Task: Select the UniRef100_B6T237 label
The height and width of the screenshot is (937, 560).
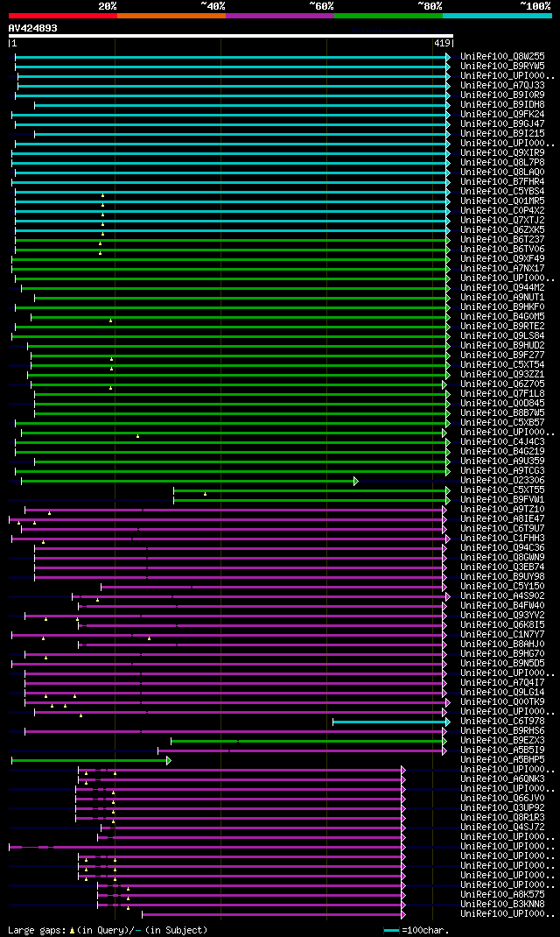Action: click(x=502, y=240)
